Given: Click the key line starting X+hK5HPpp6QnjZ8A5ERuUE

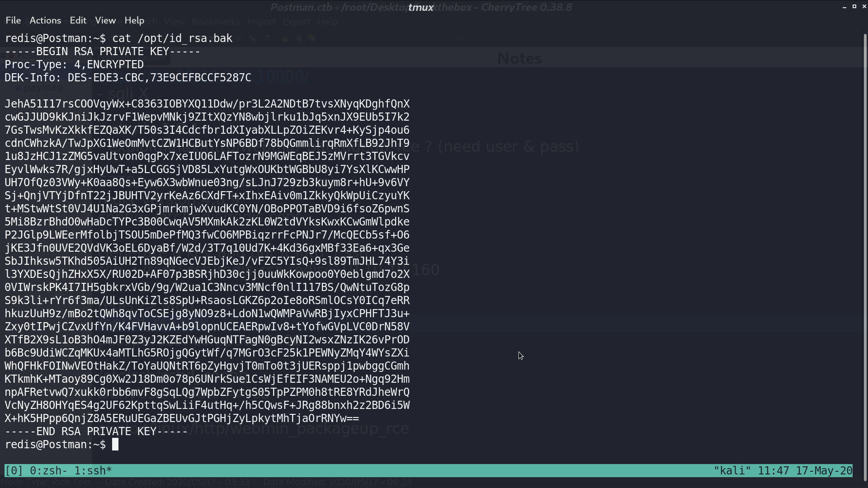Looking at the screenshot, I should 182,418.
